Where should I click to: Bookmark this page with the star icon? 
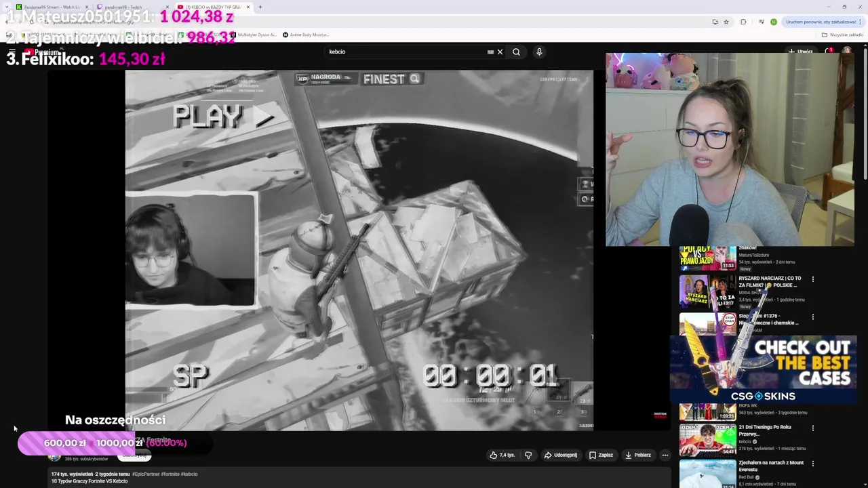[x=726, y=22]
